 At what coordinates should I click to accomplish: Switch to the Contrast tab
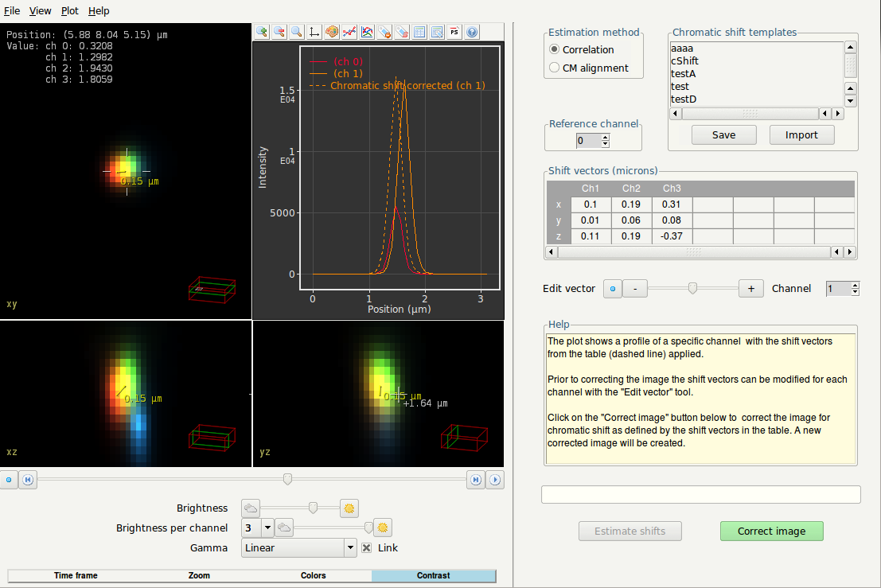coord(434,575)
